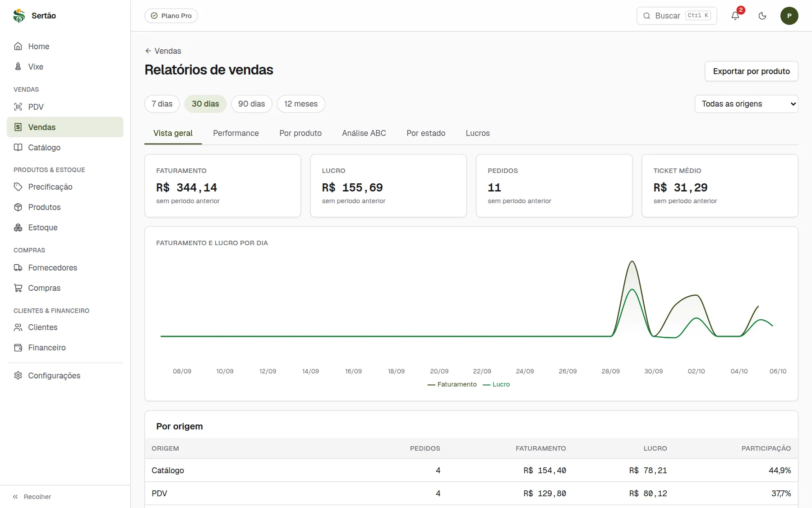Toggle dark mode moon icon
Viewport: 812px width, 508px height.
(x=762, y=16)
